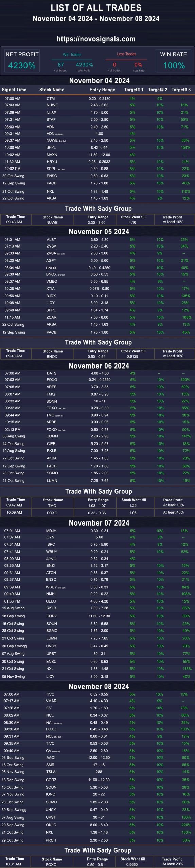Click the NET PROFIT 4230% box
The width and height of the screenshot is (195, 868).
(x=22, y=61)
